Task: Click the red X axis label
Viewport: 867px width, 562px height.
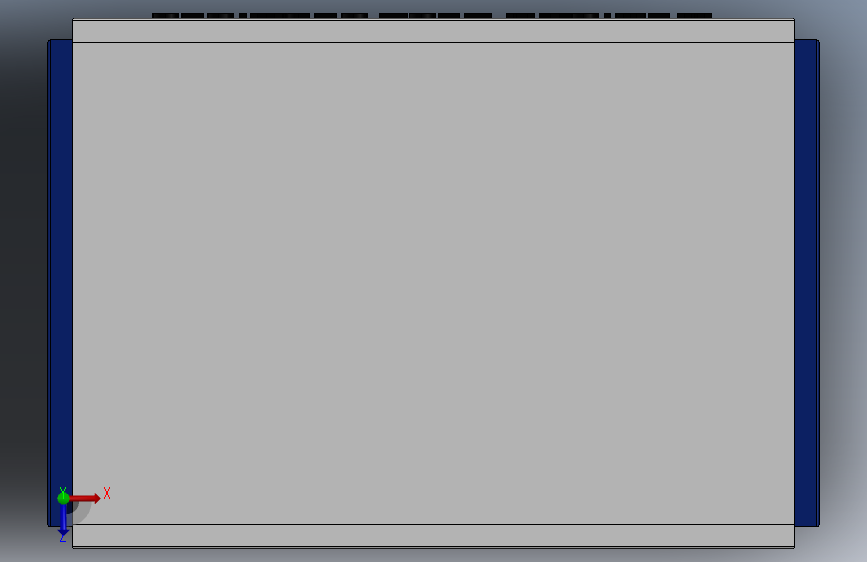Action: [x=107, y=493]
